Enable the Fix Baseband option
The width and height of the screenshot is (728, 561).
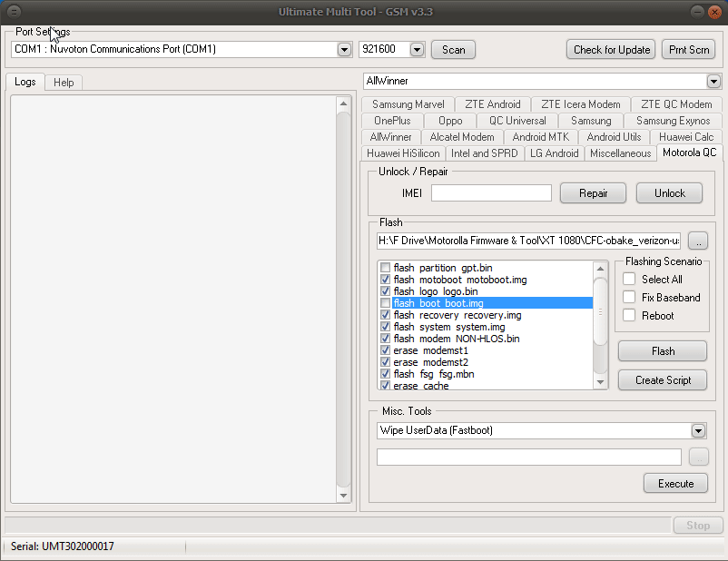pos(629,297)
